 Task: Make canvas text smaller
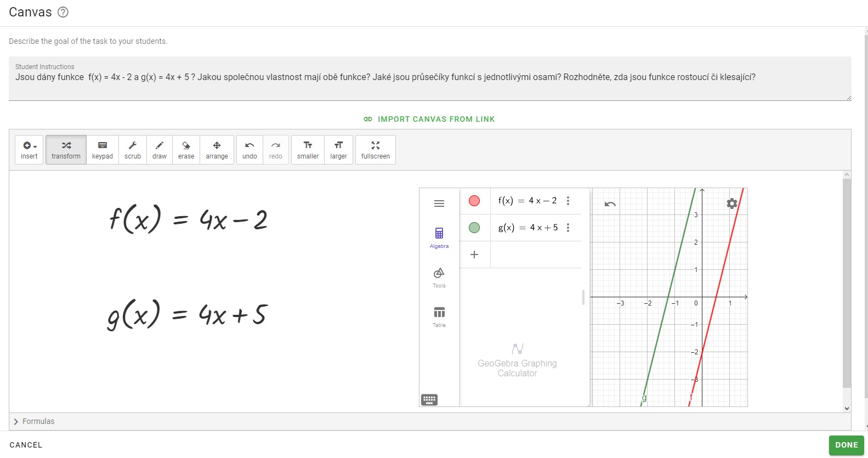click(308, 150)
